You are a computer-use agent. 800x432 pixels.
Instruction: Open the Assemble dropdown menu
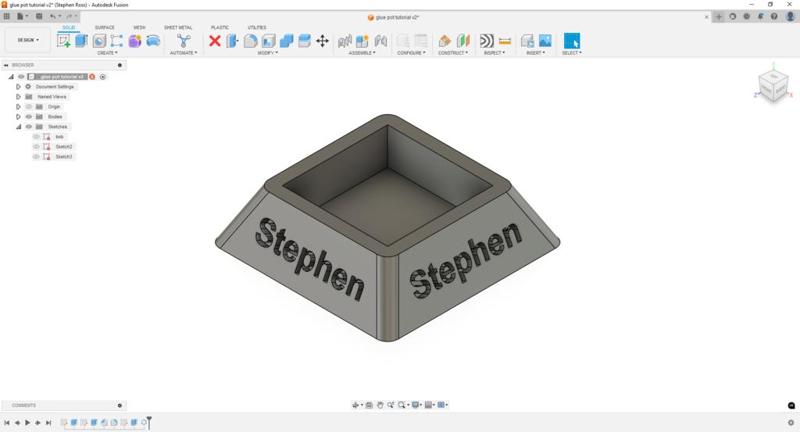362,53
